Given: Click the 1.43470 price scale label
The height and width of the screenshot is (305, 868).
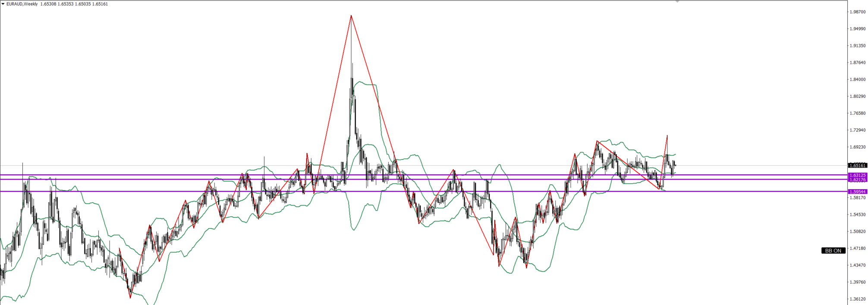Looking at the screenshot, I should [857, 265].
